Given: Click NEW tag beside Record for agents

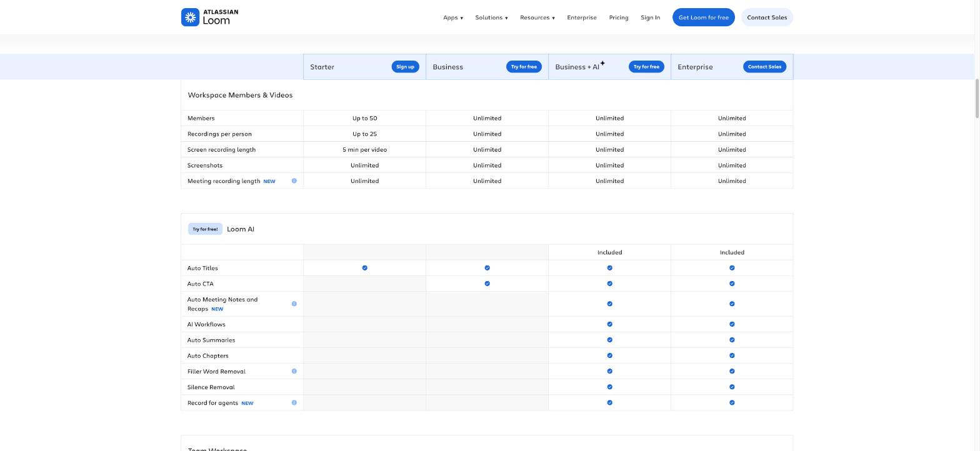Looking at the screenshot, I should pos(247,404).
